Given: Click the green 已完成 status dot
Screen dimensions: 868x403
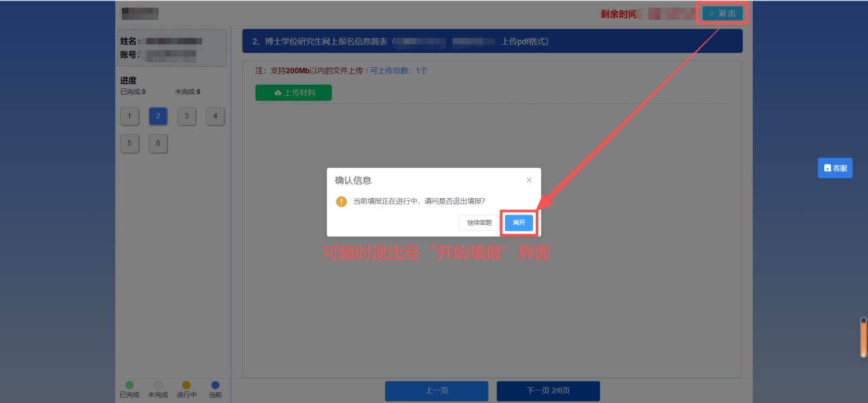Looking at the screenshot, I should (129, 386).
